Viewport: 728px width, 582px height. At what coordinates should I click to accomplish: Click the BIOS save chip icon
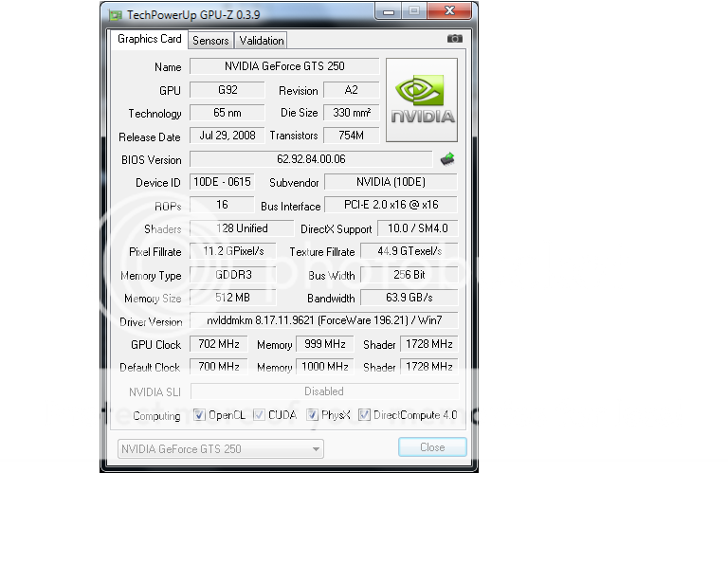click(x=447, y=159)
